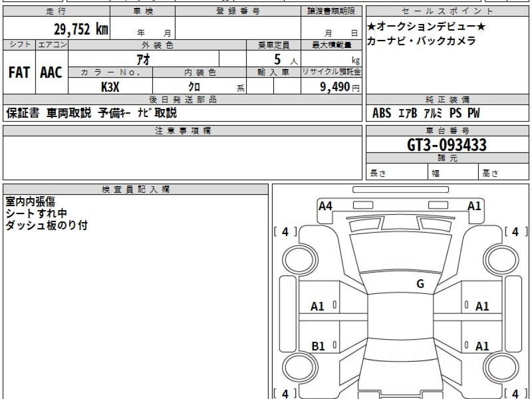Select the inspector note シートすれ中
The width and height of the screenshot is (532, 399).
36,214
